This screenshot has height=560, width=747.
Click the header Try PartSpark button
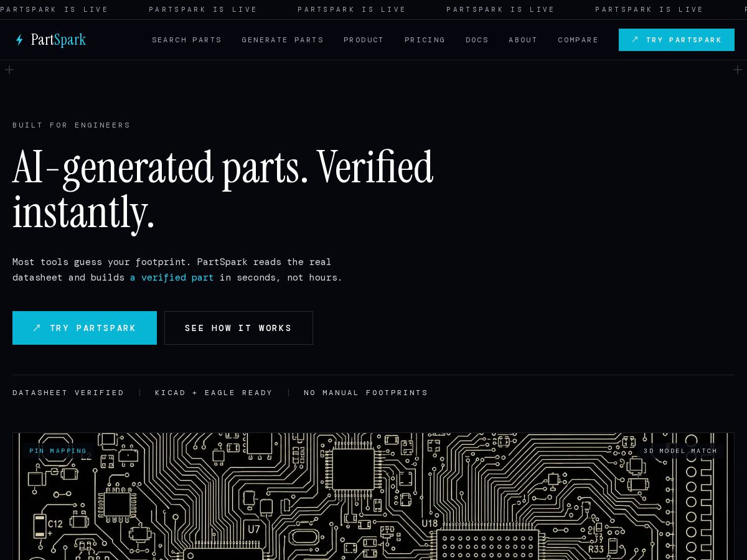[x=677, y=40]
